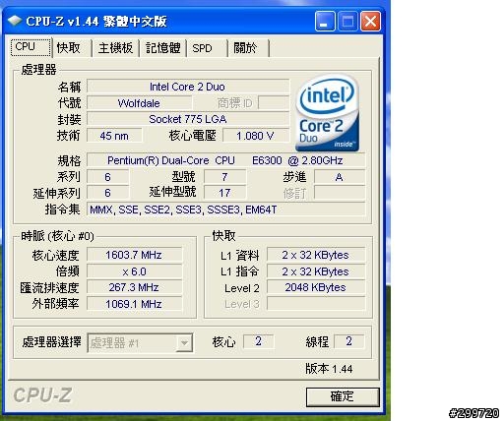Click the MMX, SSE instruction set field
The width and height of the screenshot is (504, 421).
pyautogui.click(x=225, y=210)
